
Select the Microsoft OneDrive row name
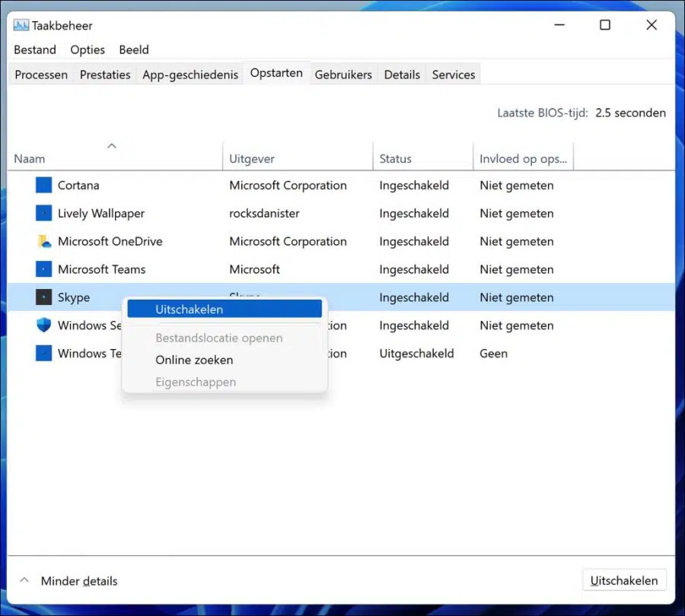[x=110, y=241]
